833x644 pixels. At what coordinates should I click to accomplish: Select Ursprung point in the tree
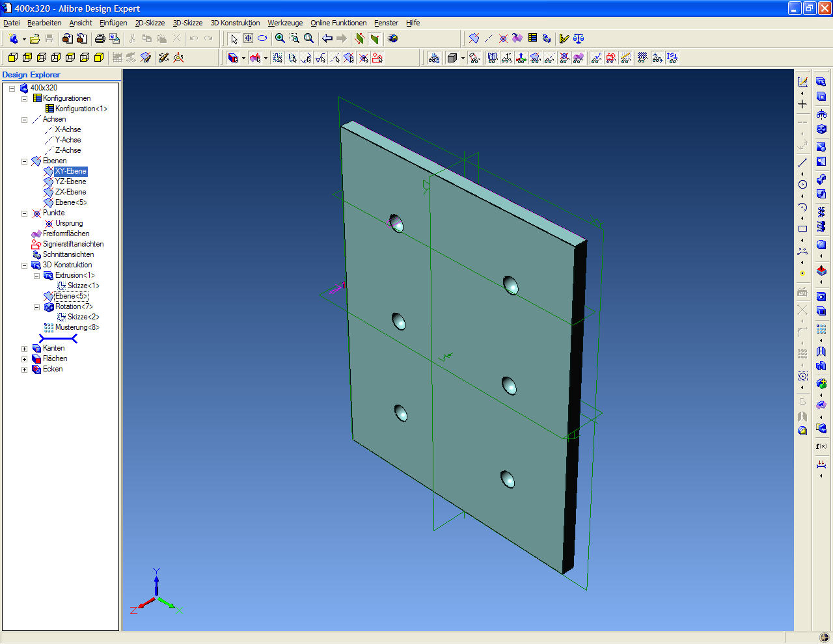coord(69,223)
